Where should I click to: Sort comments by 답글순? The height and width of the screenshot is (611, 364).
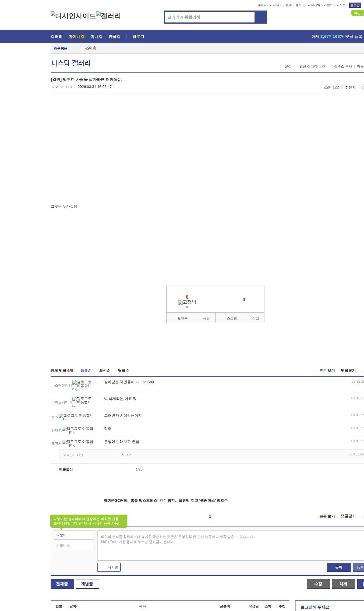123,371
